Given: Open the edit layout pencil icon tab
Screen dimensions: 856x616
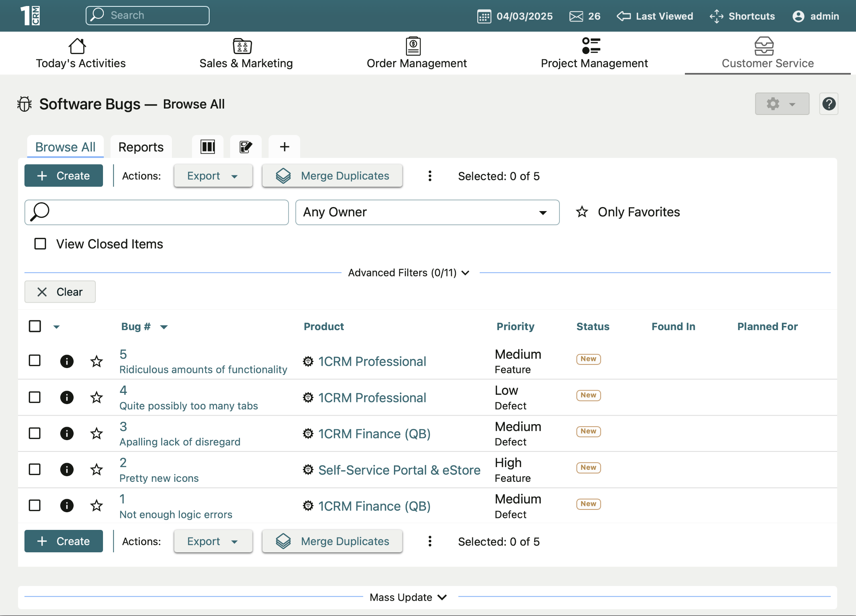Looking at the screenshot, I should tap(246, 147).
